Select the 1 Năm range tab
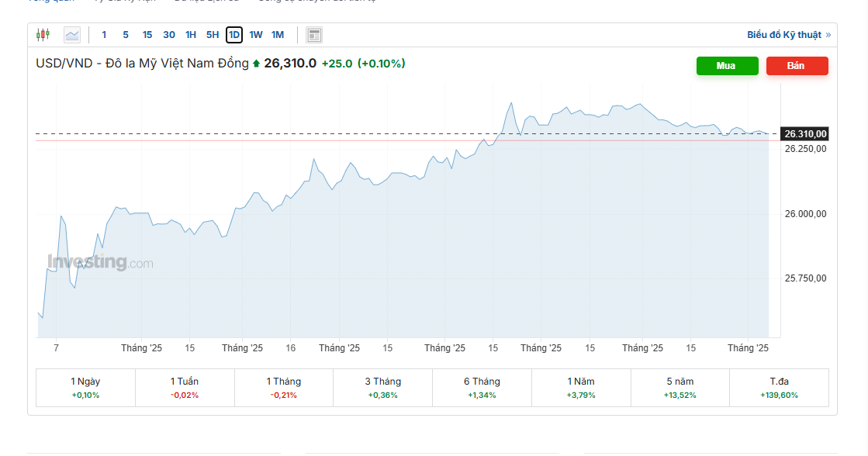This screenshot has height=456, width=868. 581,387
